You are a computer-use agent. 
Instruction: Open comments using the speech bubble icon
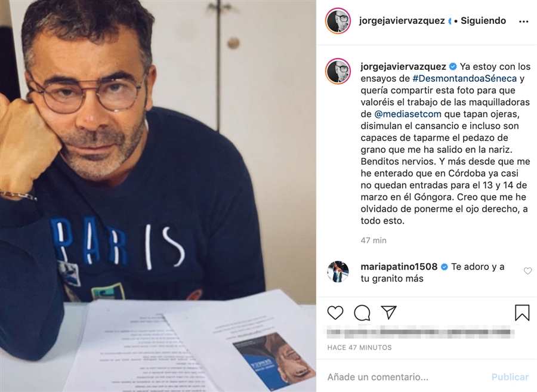tap(362, 313)
